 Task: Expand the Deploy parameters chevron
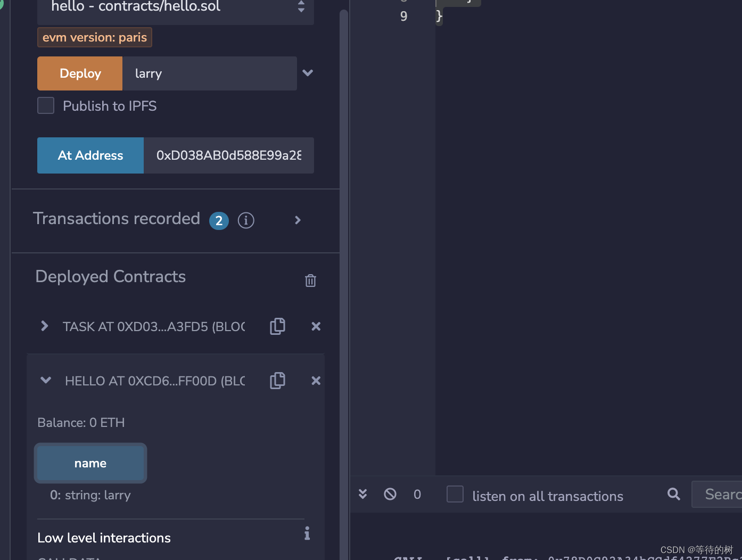pyautogui.click(x=308, y=73)
